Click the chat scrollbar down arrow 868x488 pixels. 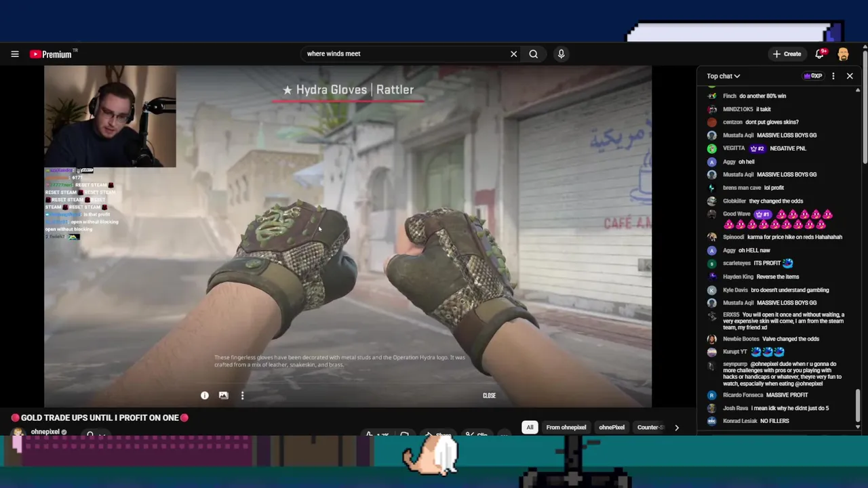pos(858,426)
